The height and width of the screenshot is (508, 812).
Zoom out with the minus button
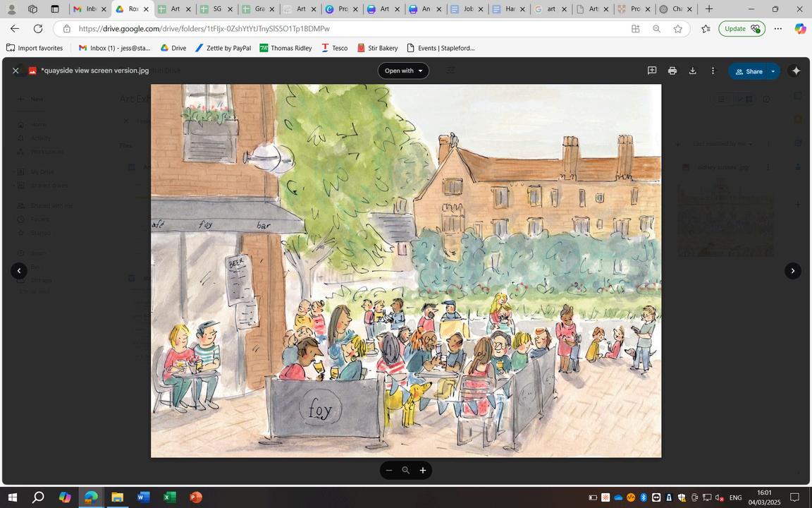click(x=389, y=470)
